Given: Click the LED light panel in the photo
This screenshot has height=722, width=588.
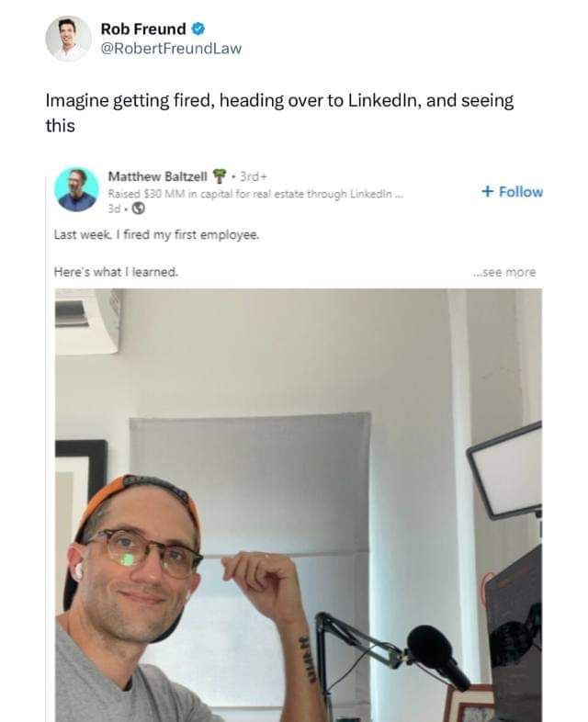Looking at the screenshot, I should (x=504, y=470).
